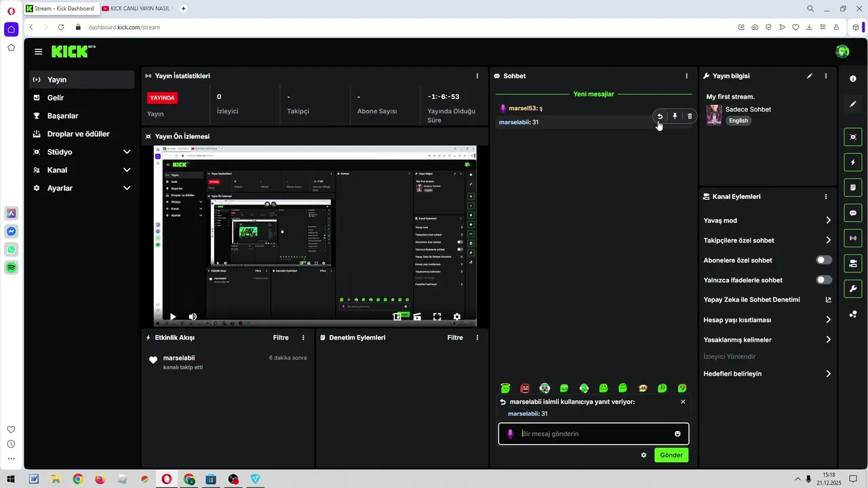This screenshot has width=868, height=488.
Task: Toggle the stream preview widget in right rail
Action: click(x=853, y=137)
